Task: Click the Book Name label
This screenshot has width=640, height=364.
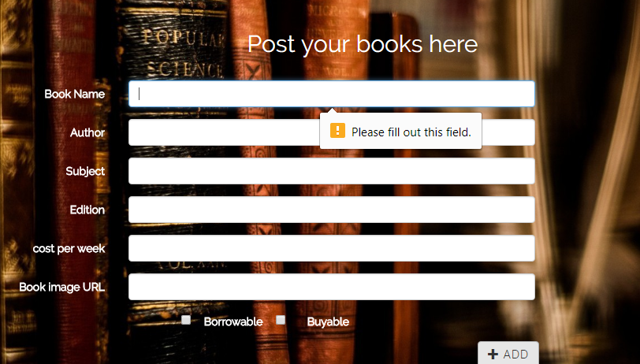Action: (x=75, y=94)
